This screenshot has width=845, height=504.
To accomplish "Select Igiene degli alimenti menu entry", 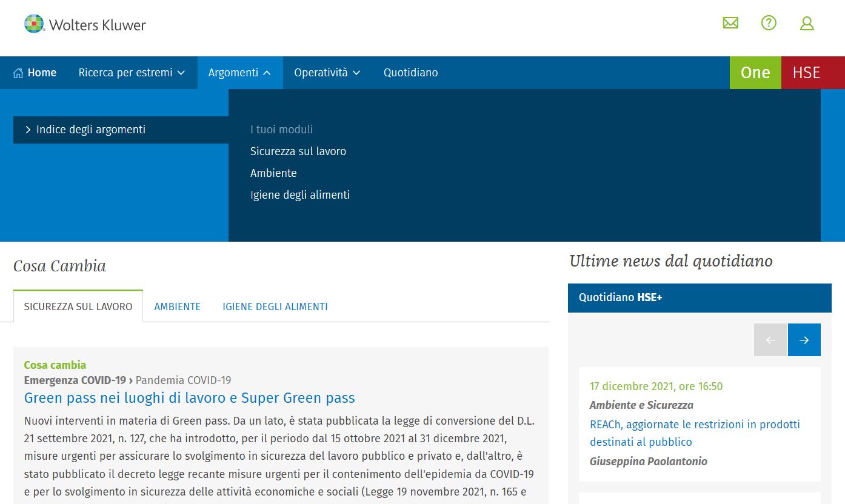I will pyautogui.click(x=300, y=195).
